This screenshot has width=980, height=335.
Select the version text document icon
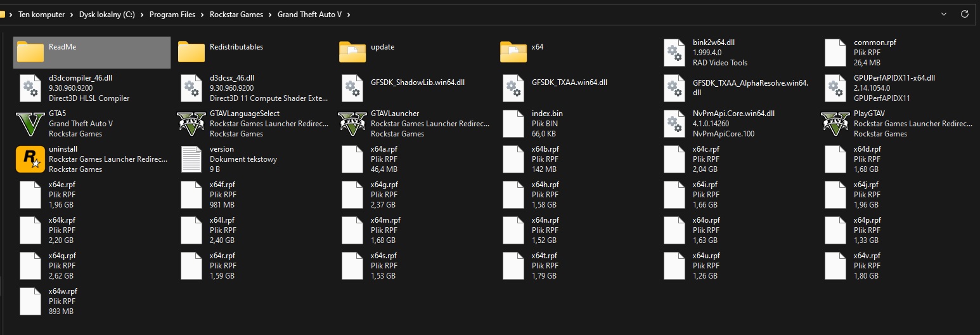[x=191, y=159]
